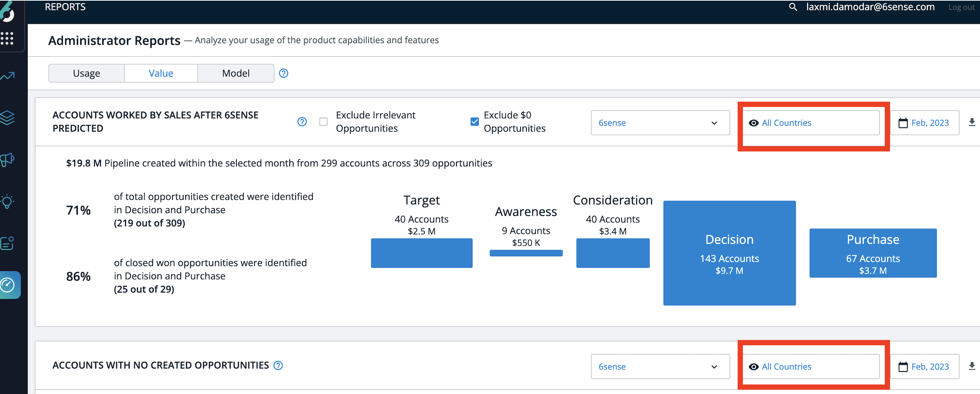Click the REPORTS header label

pyautogui.click(x=65, y=7)
